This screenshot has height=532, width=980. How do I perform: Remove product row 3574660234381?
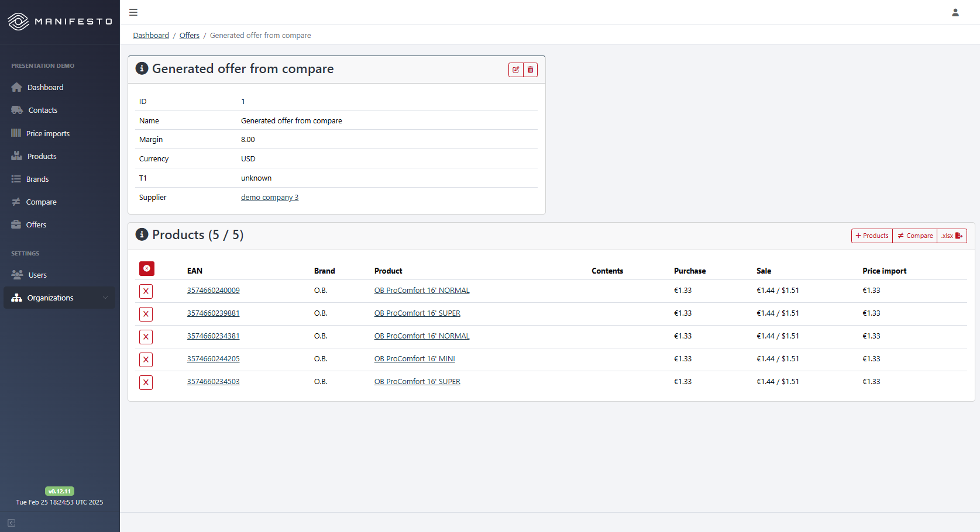(x=146, y=337)
